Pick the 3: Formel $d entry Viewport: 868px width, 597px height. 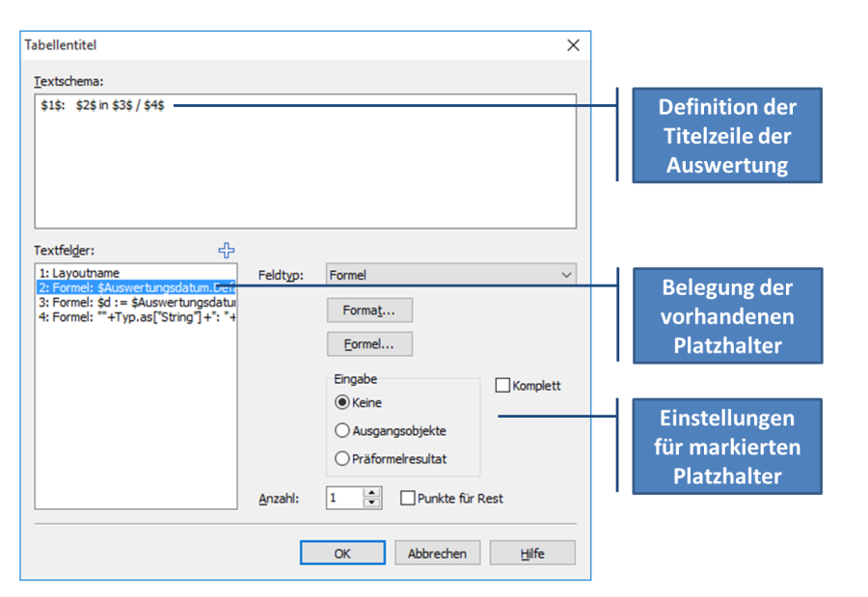pyautogui.click(x=135, y=302)
